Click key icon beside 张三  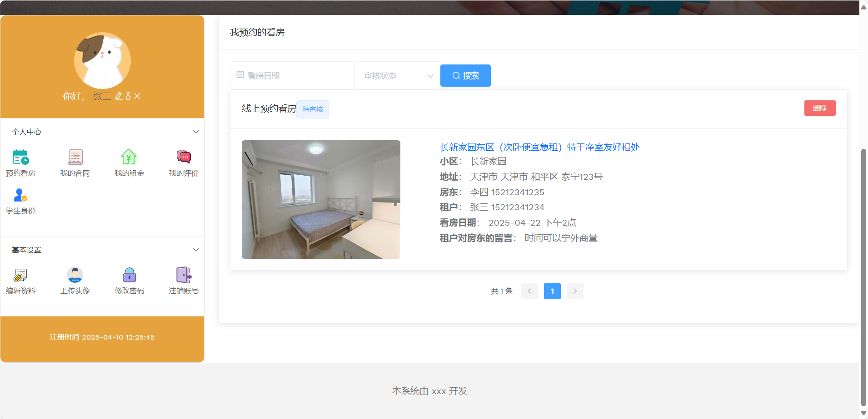point(128,96)
